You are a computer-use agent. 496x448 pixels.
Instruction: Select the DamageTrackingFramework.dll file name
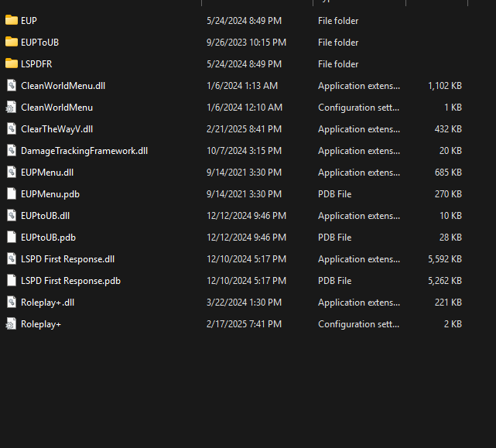coord(84,151)
